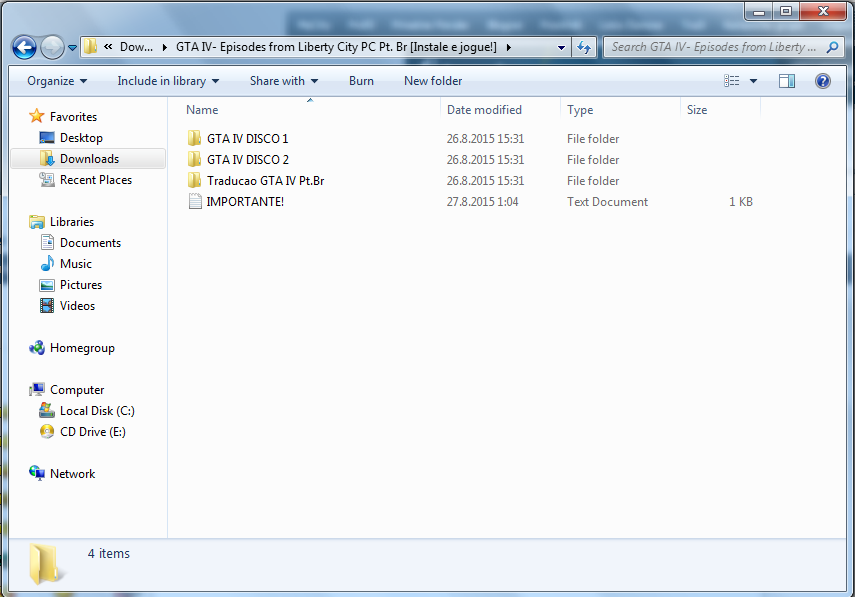Refresh the folder view
855x597 pixels.
click(584, 47)
